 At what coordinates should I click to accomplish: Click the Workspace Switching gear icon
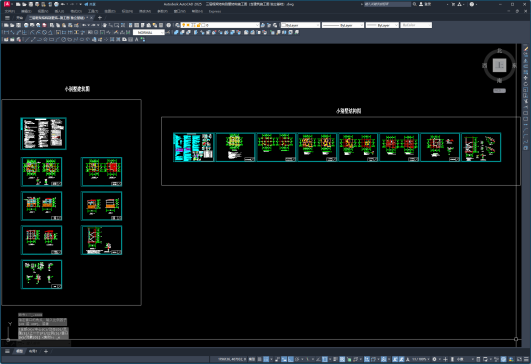(434, 359)
